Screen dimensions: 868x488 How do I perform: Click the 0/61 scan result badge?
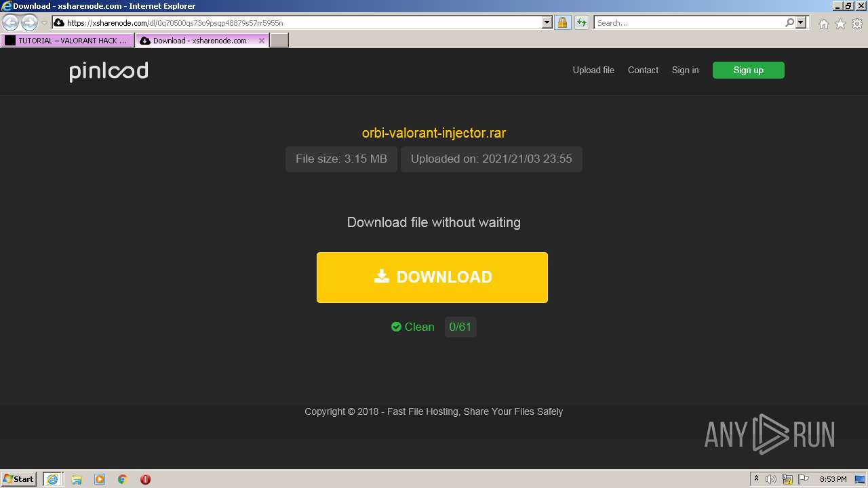point(460,327)
